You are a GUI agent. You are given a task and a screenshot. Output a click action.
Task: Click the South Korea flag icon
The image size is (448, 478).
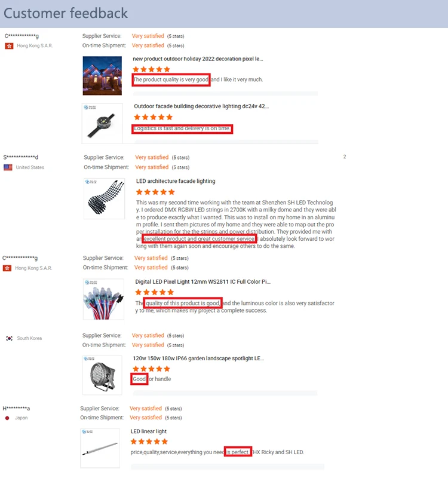point(10,338)
